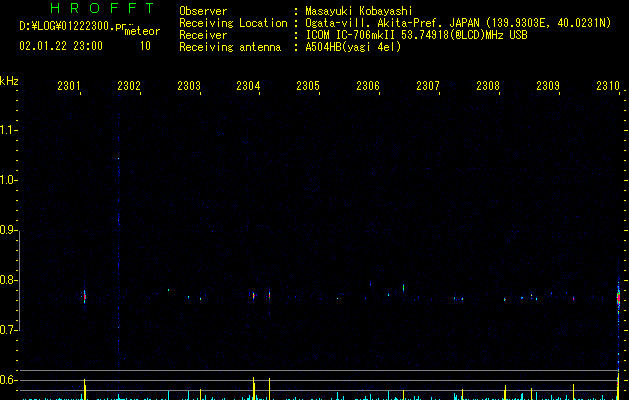The image size is (629, 400).
Task: Click the 2303 time marker
Action: [x=189, y=86]
